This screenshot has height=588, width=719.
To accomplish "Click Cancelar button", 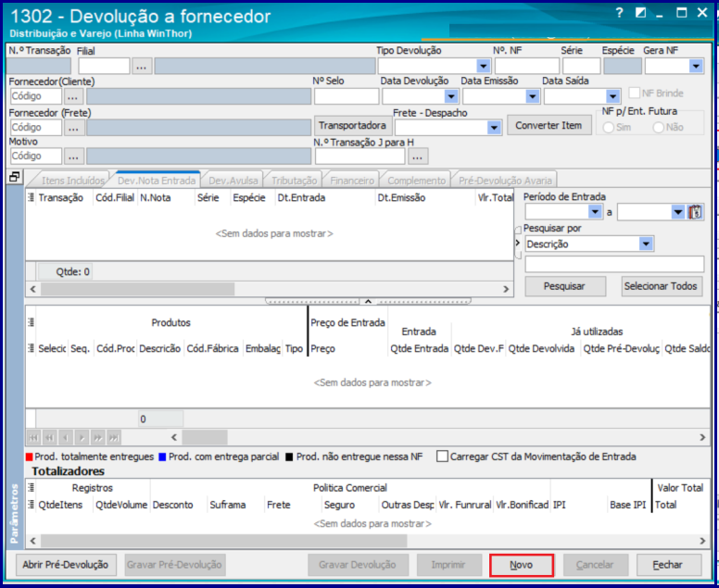I will (x=595, y=565).
